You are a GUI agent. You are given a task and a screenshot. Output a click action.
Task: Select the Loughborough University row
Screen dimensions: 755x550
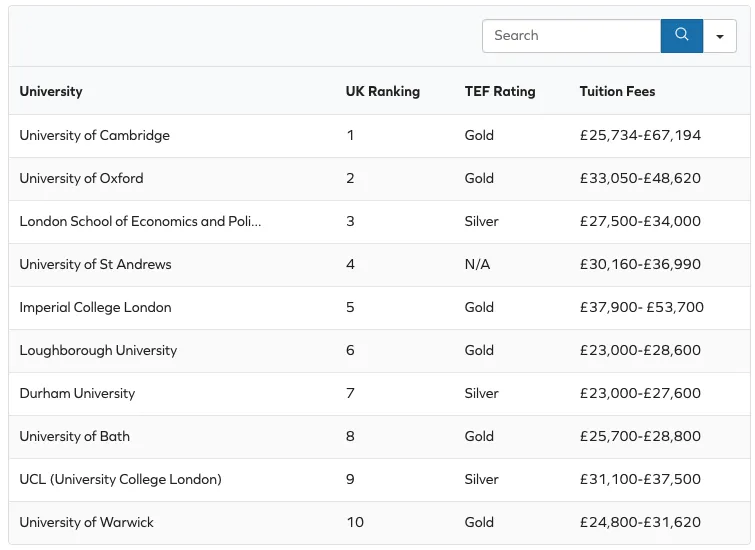pyautogui.click(x=98, y=350)
